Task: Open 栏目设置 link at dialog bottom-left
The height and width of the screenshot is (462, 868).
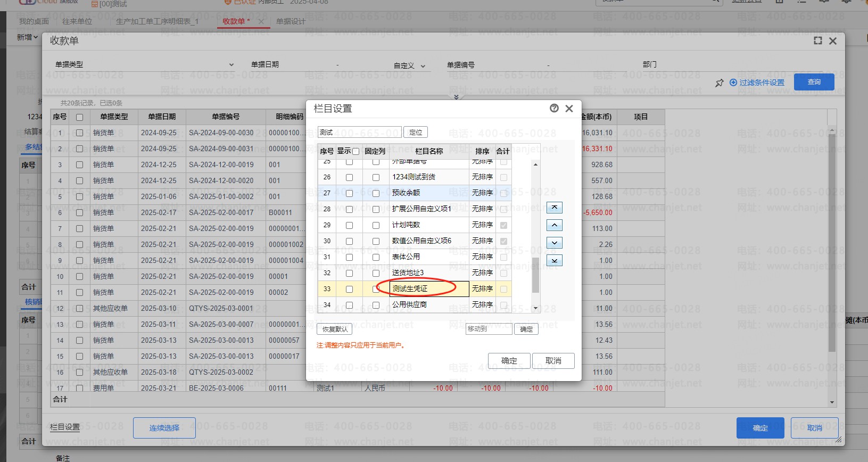Action: click(65, 427)
